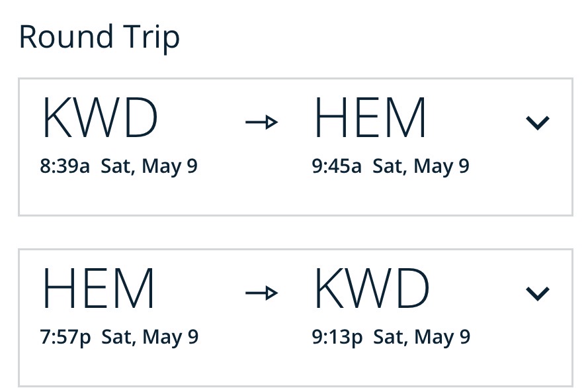Click the HEM origin code in the return flight
The width and height of the screenshot is (588, 388).
pos(99,289)
